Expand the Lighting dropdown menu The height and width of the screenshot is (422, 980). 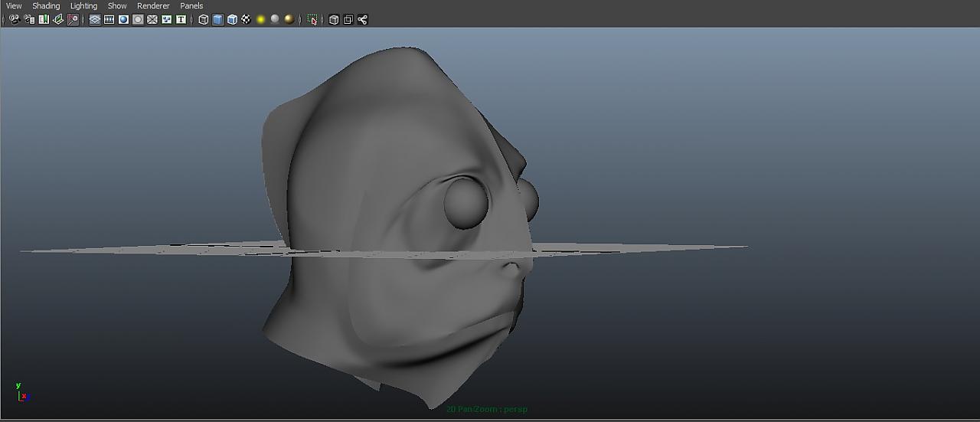pyautogui.click(x=83, y=6)
